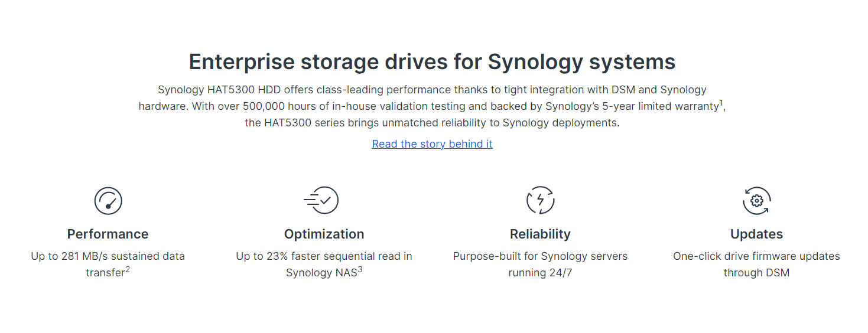
Task: Click the "5-year limited warranty" phrase
Action: 661,107
